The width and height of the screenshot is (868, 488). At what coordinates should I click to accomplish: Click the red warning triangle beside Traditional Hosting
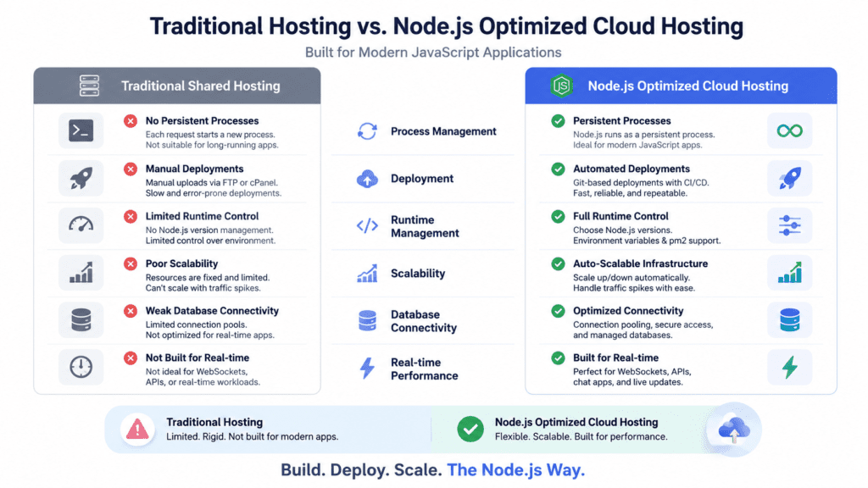137,430
